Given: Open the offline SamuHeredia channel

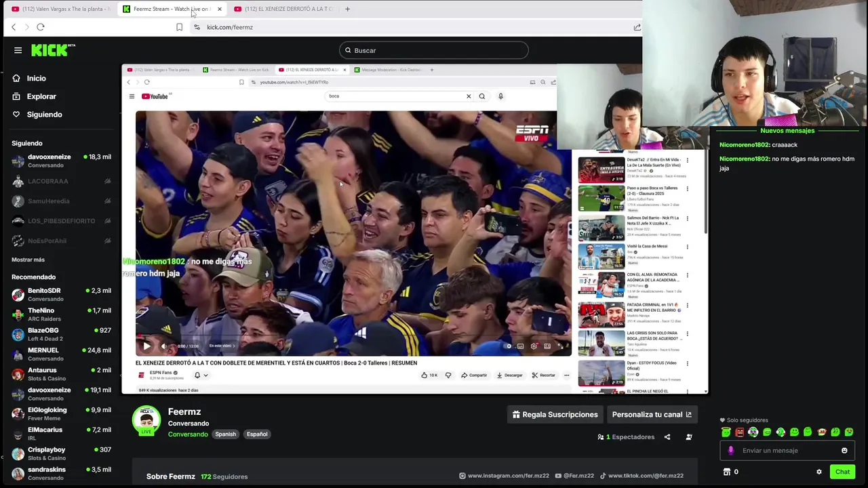Looking at the screenshot, I should 61,201.
